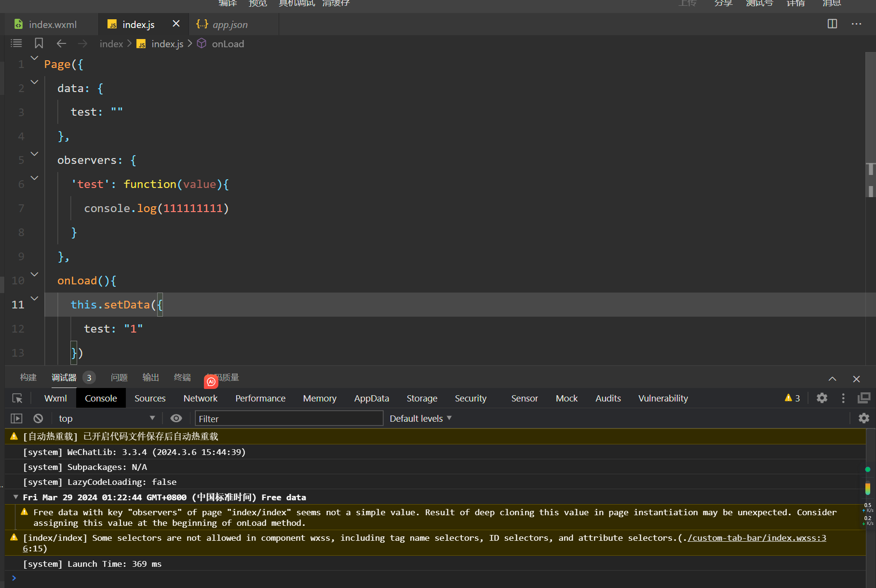
Task: Collapse the Free data log group
Action: pos(16,497)
